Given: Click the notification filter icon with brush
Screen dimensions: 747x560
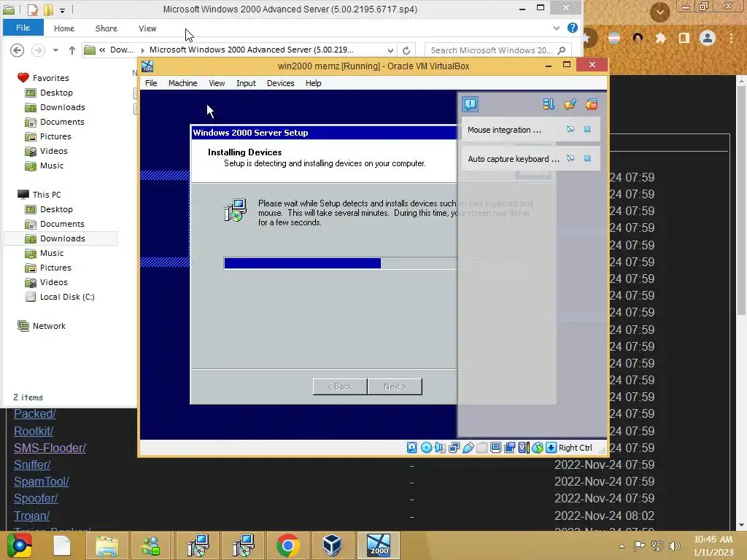Looking at the screenshot, I should pyautogui.click(x=570, y=104).
